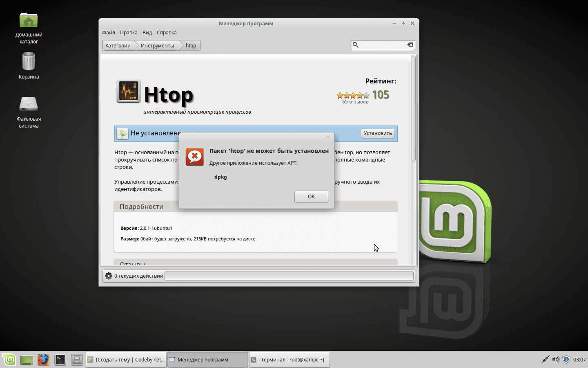Go to Категории breadcrumb
Viewport: 588px width, 368px height.
tap(118, 46)
